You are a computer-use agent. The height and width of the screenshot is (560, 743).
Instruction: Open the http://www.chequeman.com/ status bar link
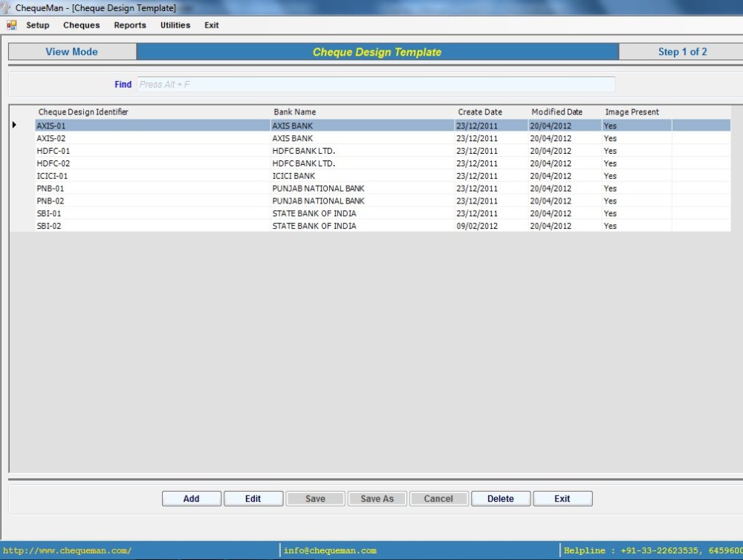pyautogui.click(x=67, y=550)
